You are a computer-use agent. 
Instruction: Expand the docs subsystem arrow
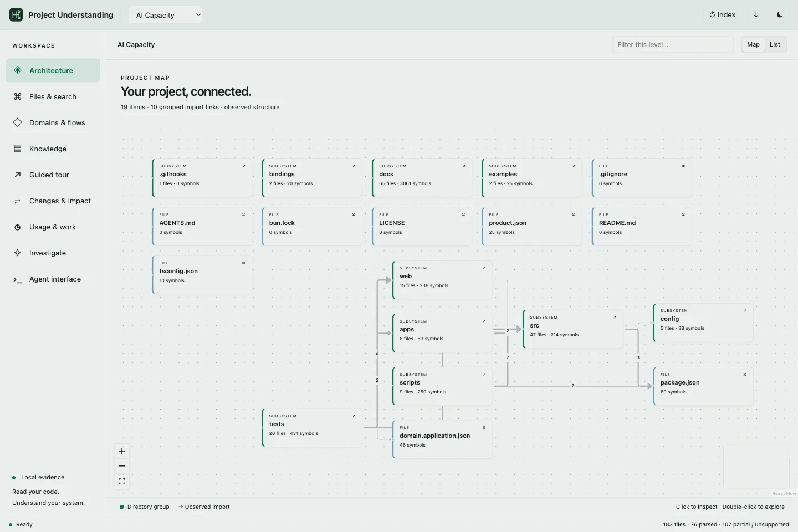pos(464,166)
